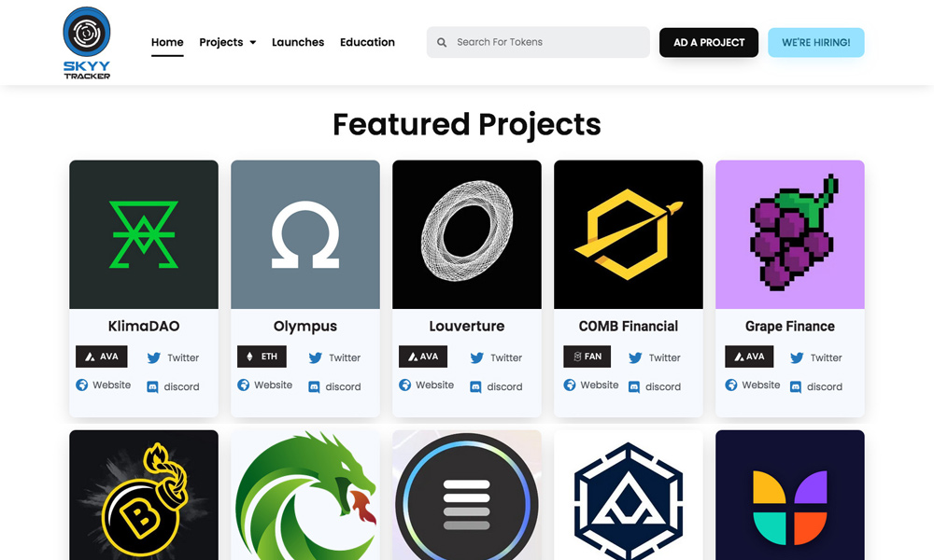Click the Skyy Tracker logo
Screen dimensions: 934x560
coord(87,42)
